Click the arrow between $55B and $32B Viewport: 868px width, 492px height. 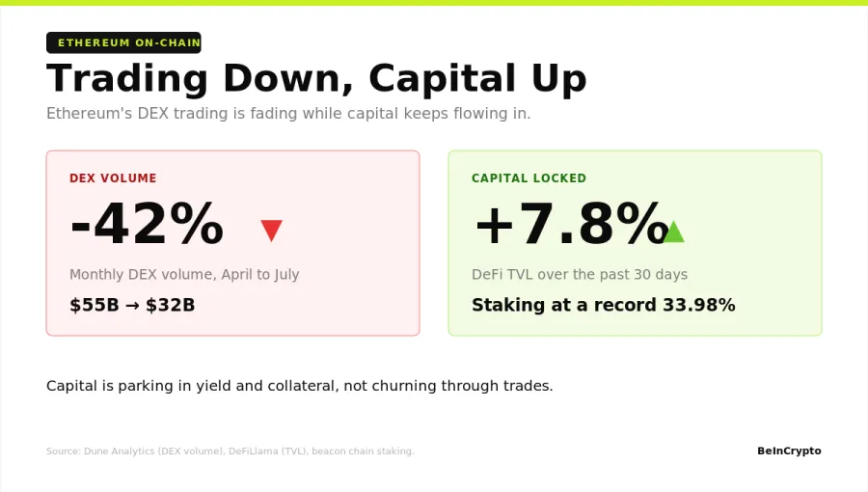[x=132, y=306]
